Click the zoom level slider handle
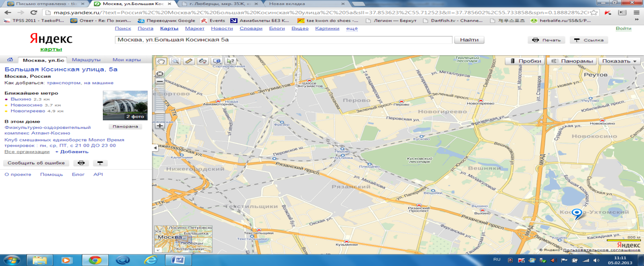Image resolution: width=644 pixels, height=266 pixels. coord(160,112)
